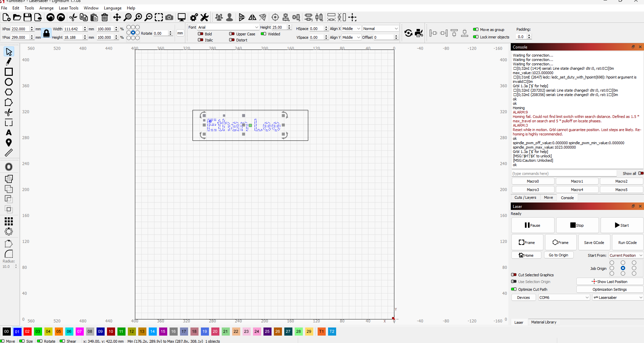Toggle the Bold font switch

click(x=201, y=34)
